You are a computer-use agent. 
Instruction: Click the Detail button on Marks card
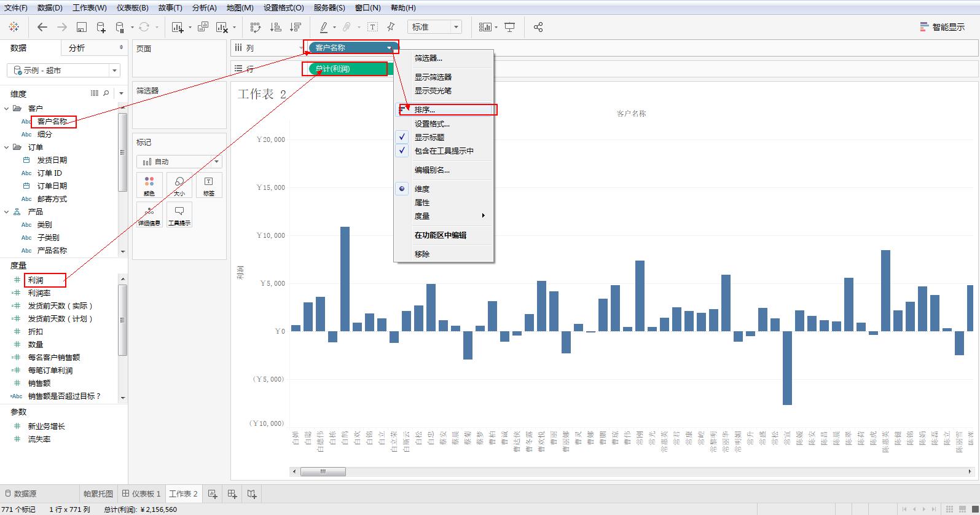[x=149, y=214]
